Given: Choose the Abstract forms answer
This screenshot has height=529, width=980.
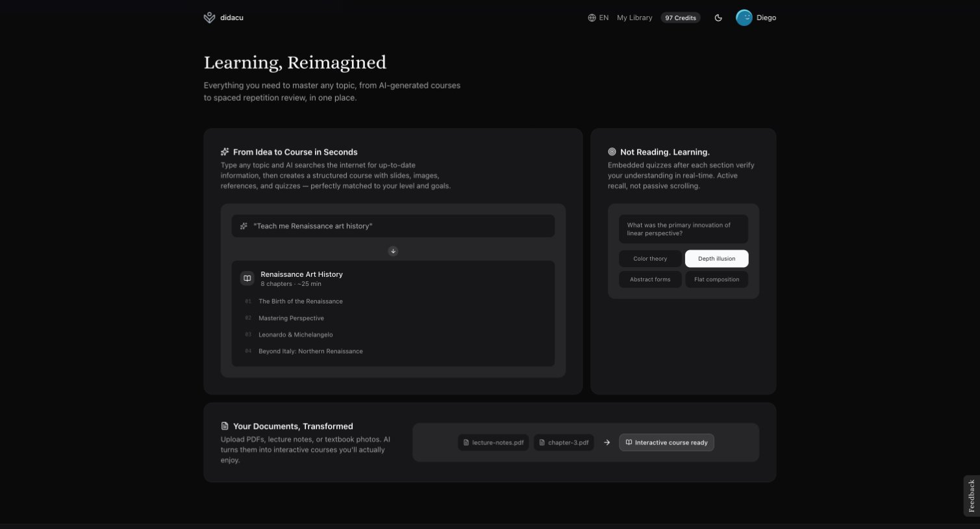Looking at the screenshot, I should (x=650, y=279).
